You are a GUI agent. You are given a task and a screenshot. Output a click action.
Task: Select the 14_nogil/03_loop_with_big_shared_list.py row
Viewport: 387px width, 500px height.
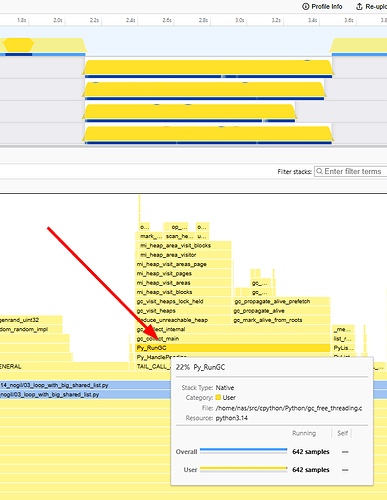(x=85, y=385)
